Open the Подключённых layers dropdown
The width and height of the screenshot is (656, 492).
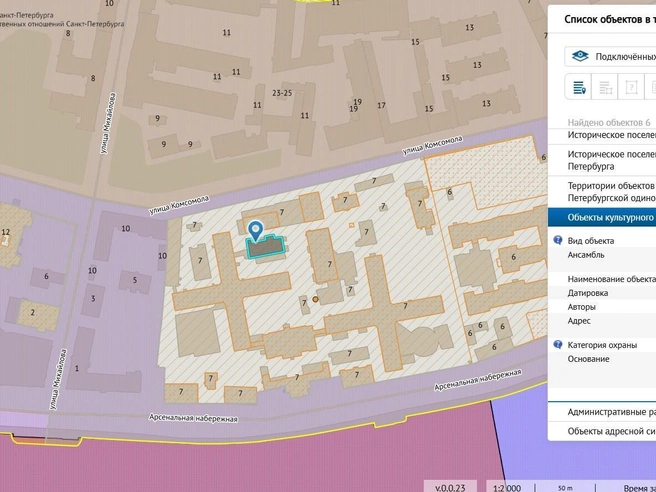coord(610,56)
